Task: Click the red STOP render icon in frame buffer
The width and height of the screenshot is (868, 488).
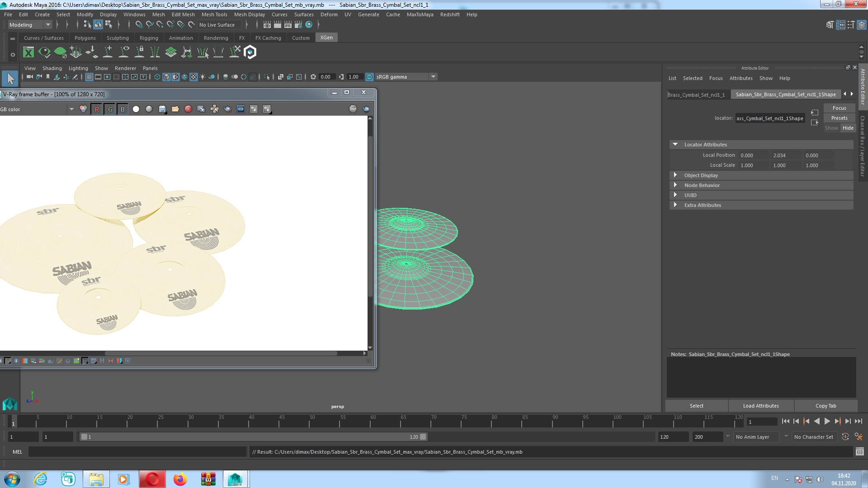Action: coord(353,109)
